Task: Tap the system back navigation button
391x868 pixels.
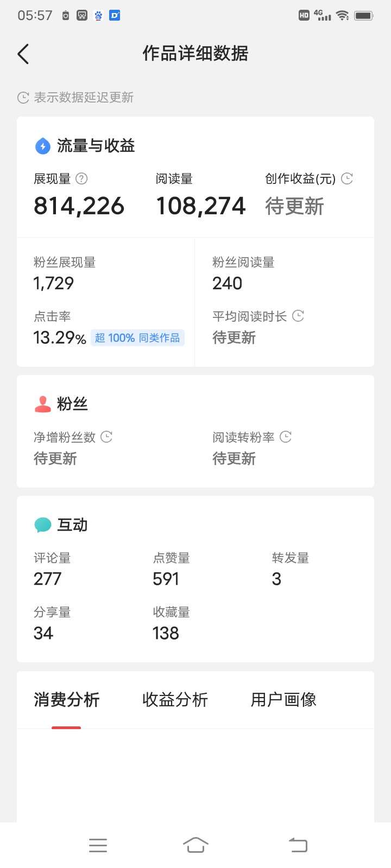Action: [x=298, y=845]
